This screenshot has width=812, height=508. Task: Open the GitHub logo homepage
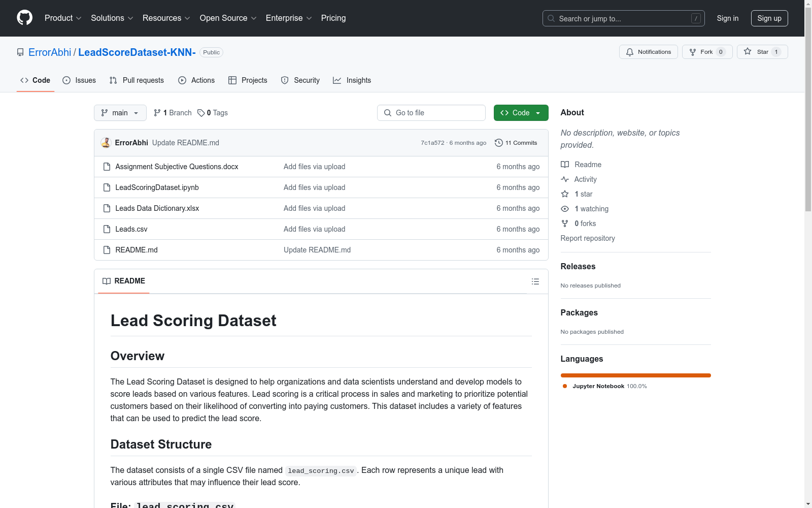24,18
